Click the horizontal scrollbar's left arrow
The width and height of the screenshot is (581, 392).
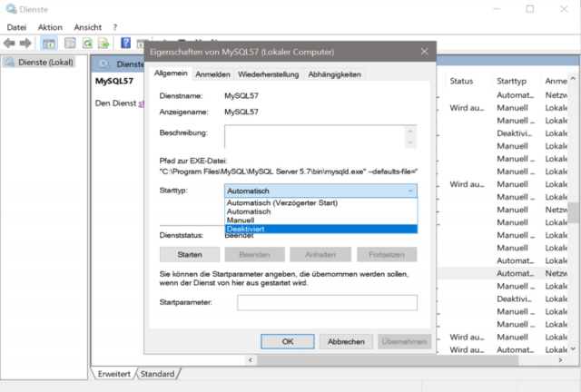251,360
